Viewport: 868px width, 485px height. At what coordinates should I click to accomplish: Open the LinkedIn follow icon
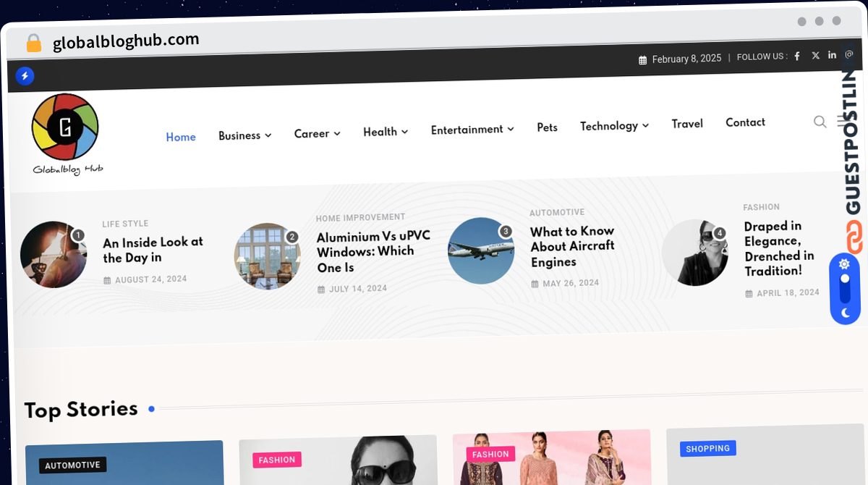click(x=833, y=55)
